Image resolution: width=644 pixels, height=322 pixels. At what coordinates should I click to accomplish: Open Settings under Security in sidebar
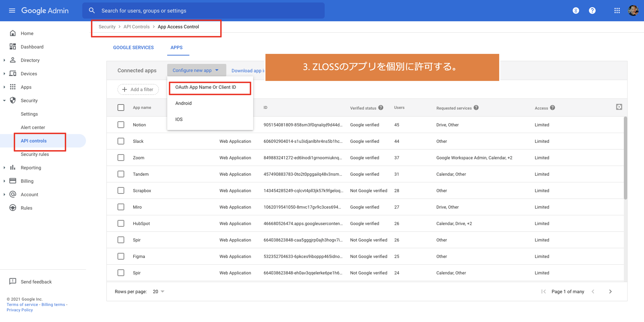pos(29,114)
